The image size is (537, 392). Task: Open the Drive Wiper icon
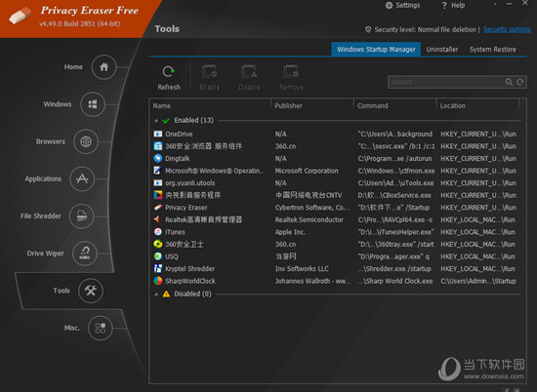click(85, 254)
